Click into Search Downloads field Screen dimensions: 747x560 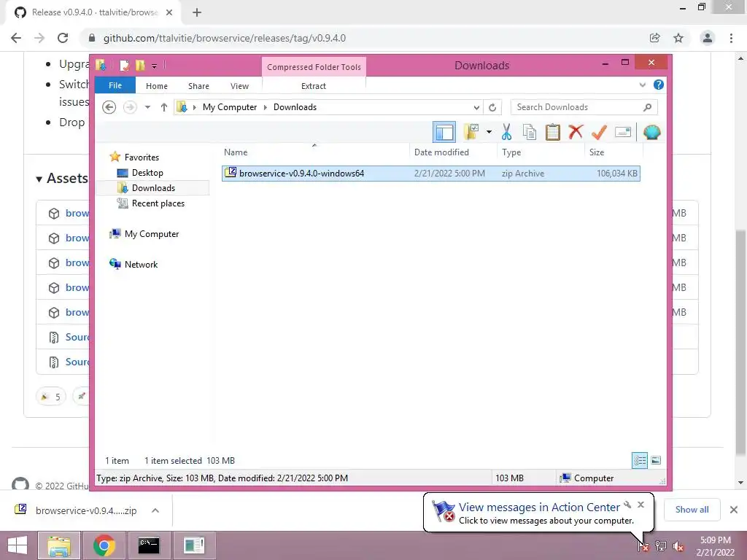click(578, 107)
